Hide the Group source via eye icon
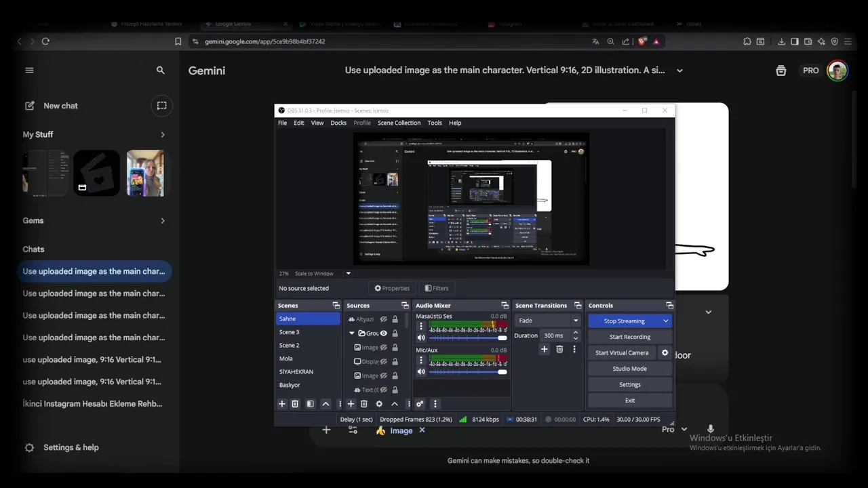 pyautogui.click(x=383, y=333)
